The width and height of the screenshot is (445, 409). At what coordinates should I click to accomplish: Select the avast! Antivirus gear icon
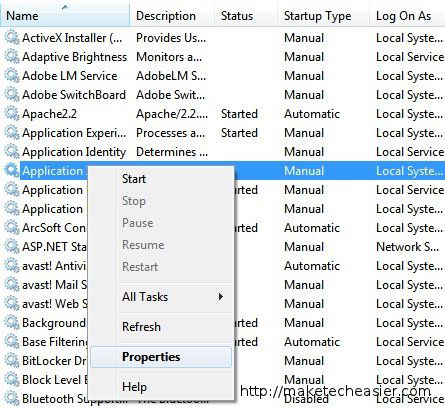[x=12, y=265]
